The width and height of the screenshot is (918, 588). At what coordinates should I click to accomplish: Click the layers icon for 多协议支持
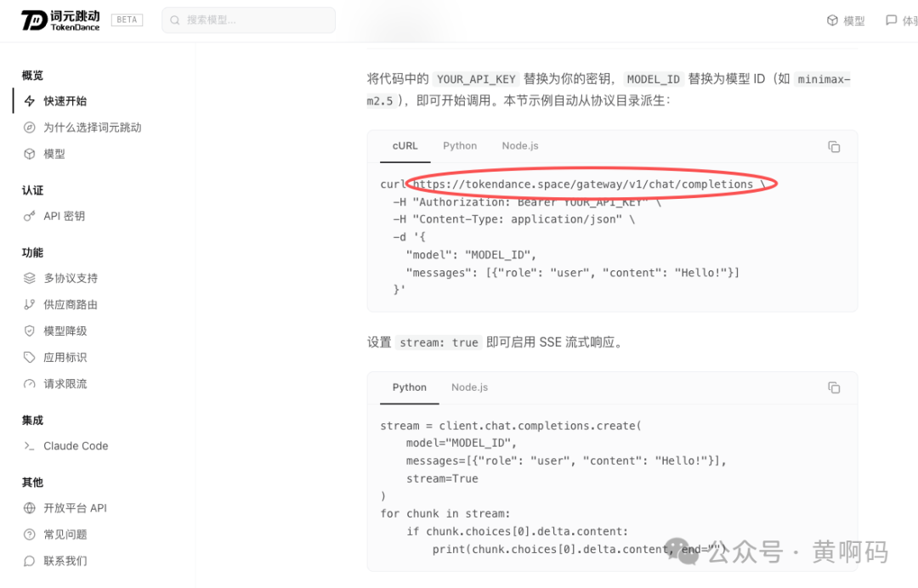click(29, 279)
